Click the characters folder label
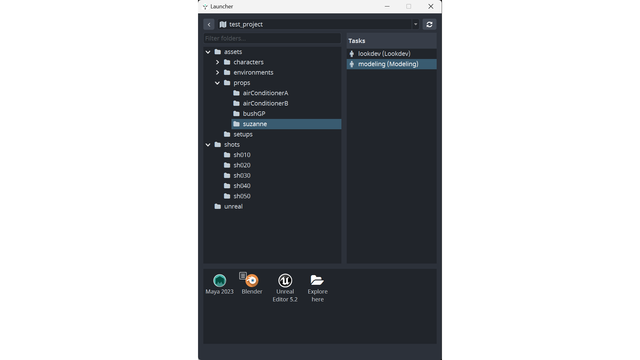The height and width of the screenshot is (360, 640). coord(249,62)
